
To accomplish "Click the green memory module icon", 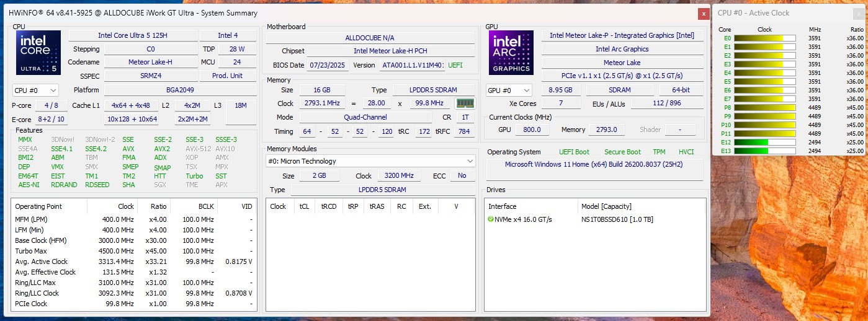I will [x=464, y=103].
